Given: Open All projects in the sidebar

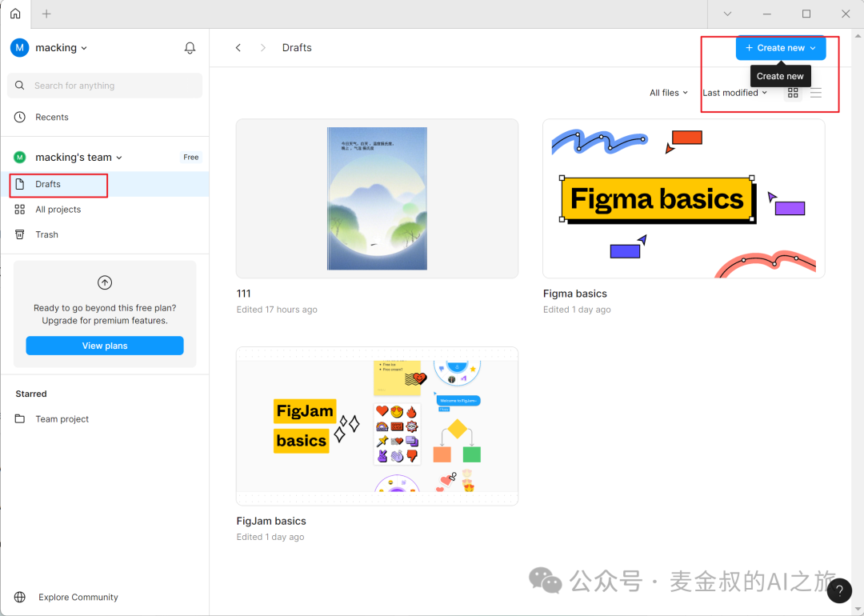Looking at the screenshot, I should coord(105,210).
